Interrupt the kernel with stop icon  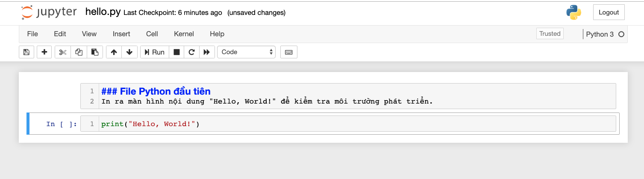[176, 52]
